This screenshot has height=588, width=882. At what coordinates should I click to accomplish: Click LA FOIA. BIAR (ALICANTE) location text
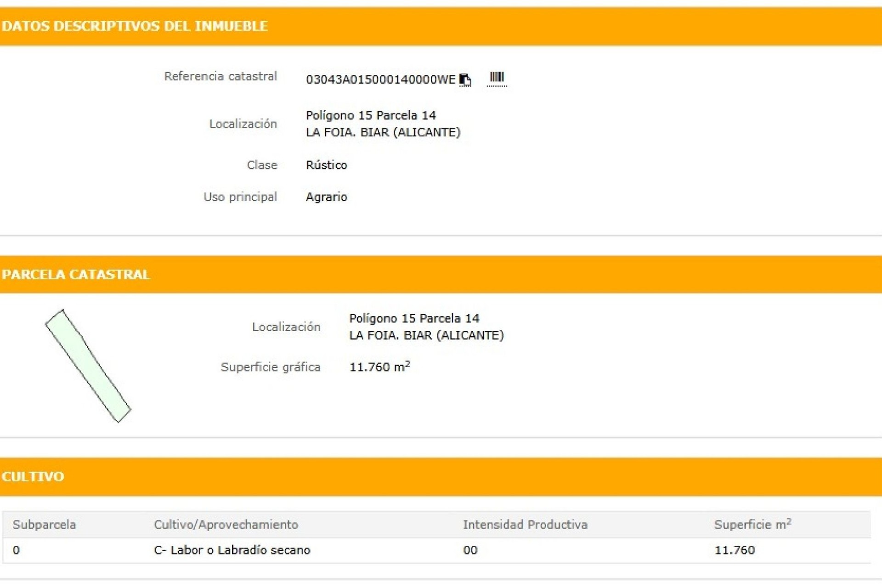pos(384,133)
